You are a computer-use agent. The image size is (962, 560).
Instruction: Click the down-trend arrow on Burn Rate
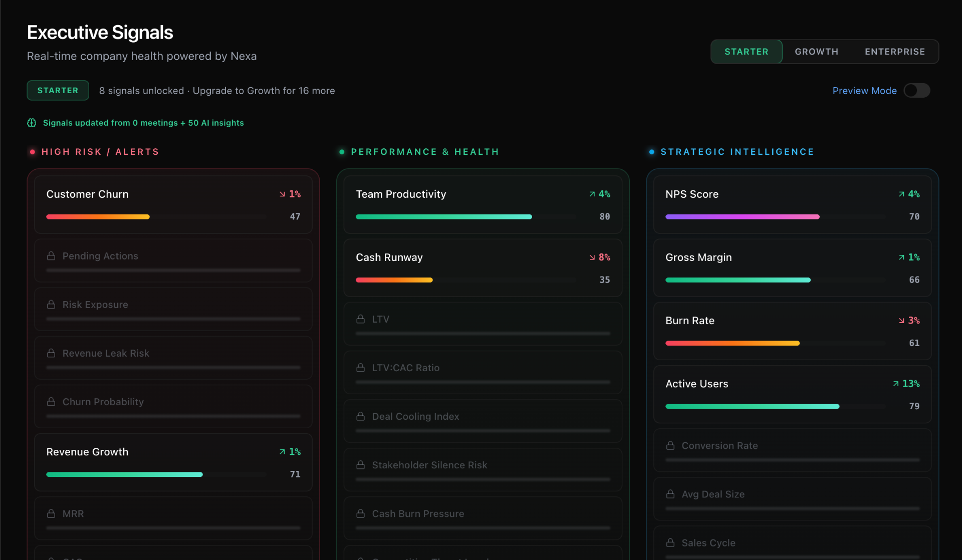(901, 321)
